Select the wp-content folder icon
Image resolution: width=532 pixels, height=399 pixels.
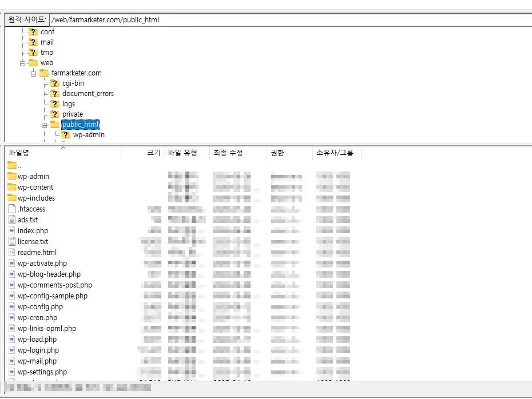[12, 187]
